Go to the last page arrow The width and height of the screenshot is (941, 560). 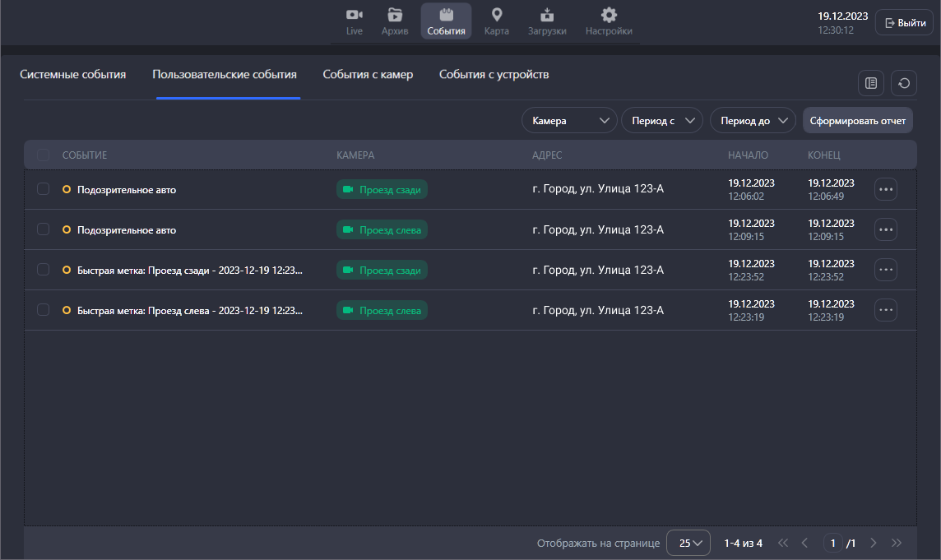(x=897, y=543)
